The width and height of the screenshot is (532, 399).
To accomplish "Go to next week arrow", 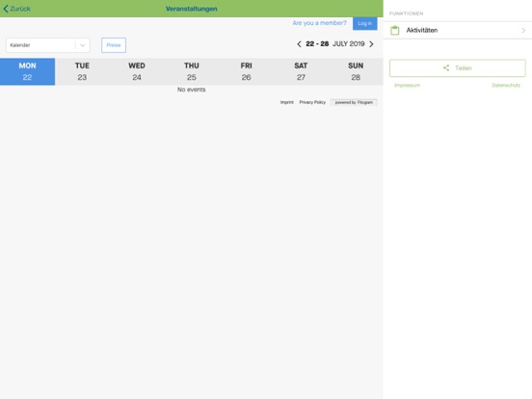I will pos(371,44).
